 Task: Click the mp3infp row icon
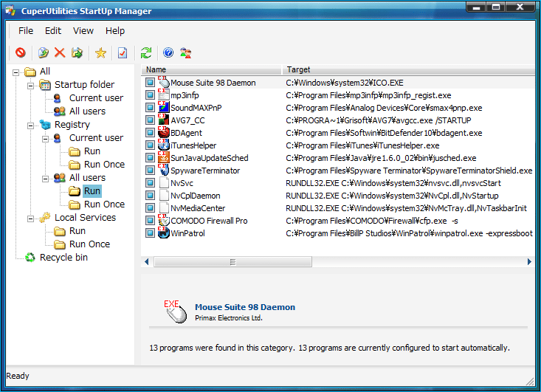tap(164, 95)
